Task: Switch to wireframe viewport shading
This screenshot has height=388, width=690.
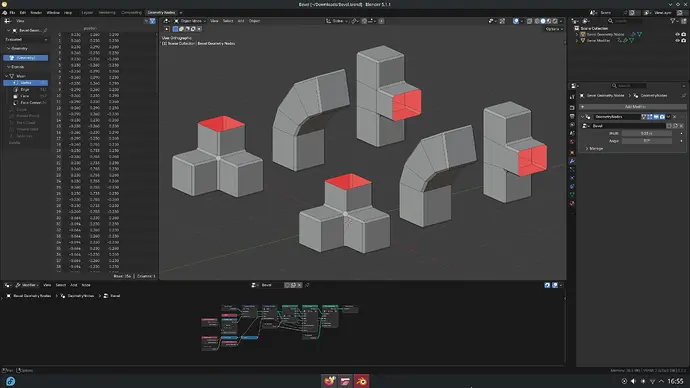Action: pyautogui.click(x=537, y=21)
